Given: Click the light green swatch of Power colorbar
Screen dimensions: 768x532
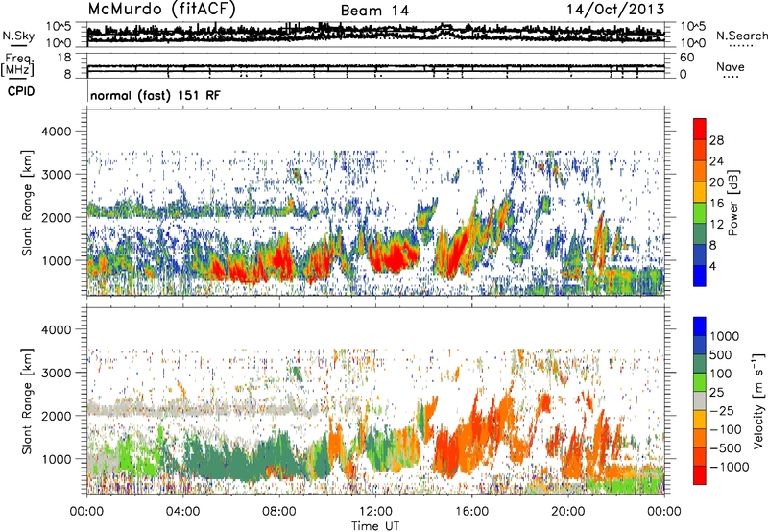Looking at the screenshot, I should pos(700,212).
